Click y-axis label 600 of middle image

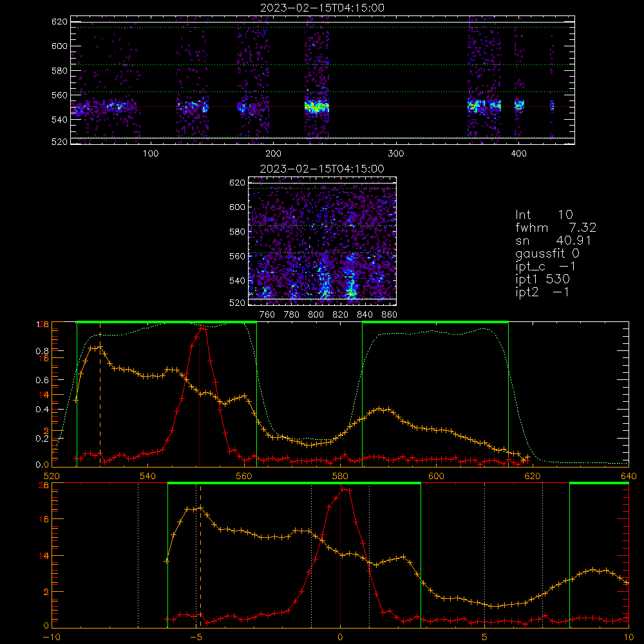point(238,207)
